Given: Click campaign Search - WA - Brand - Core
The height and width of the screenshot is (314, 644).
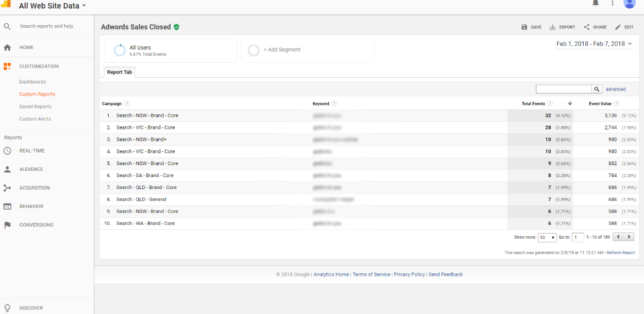Looking at the screenshot, I should pos(145,224).
